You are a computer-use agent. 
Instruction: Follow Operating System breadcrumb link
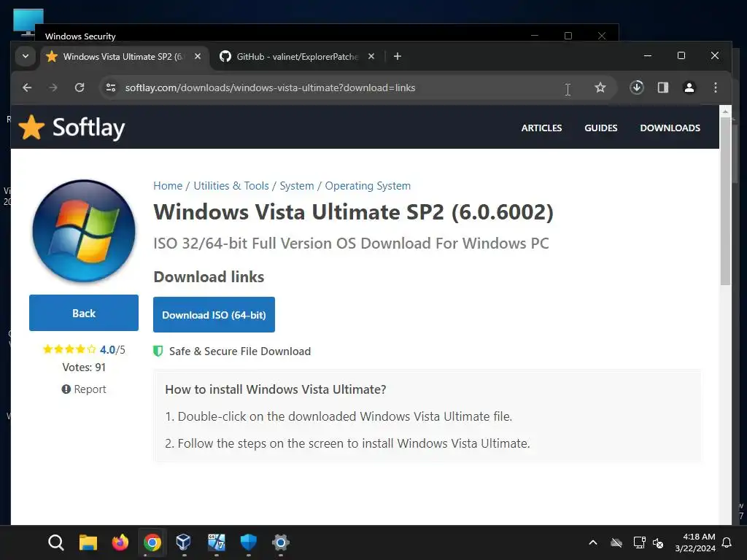pos(368,186)
